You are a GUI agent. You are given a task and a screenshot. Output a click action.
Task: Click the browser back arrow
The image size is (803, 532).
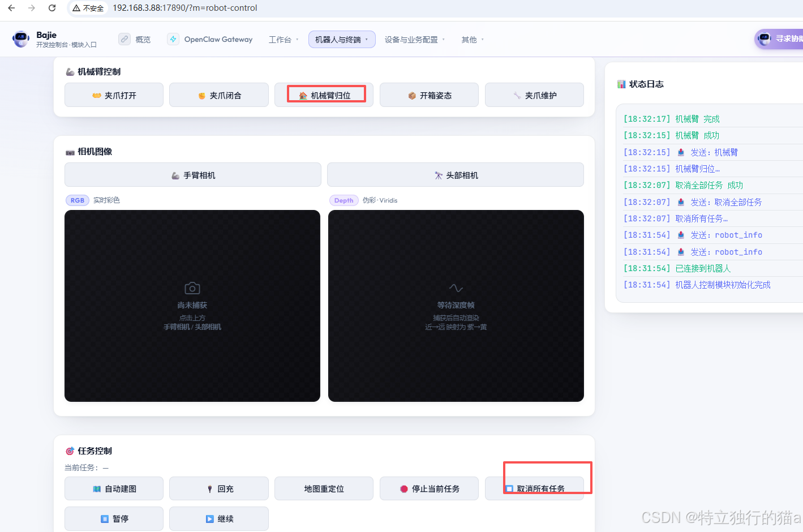point(11,8)
